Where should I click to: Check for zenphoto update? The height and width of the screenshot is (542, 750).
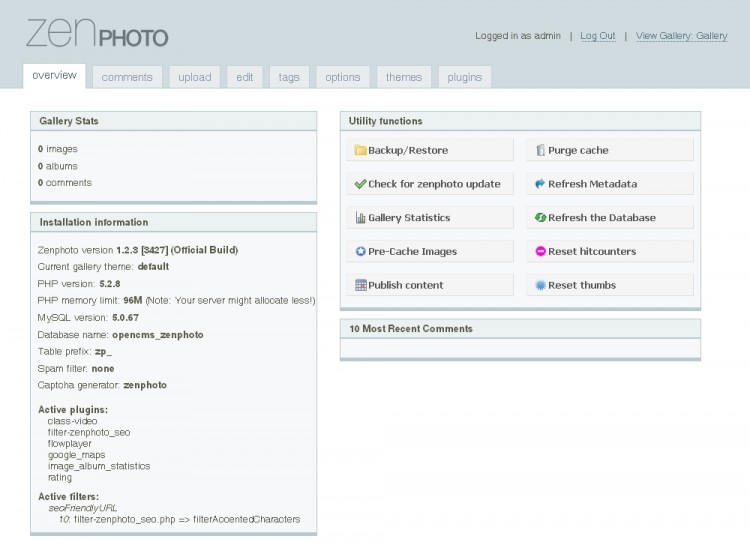(430, 184)
